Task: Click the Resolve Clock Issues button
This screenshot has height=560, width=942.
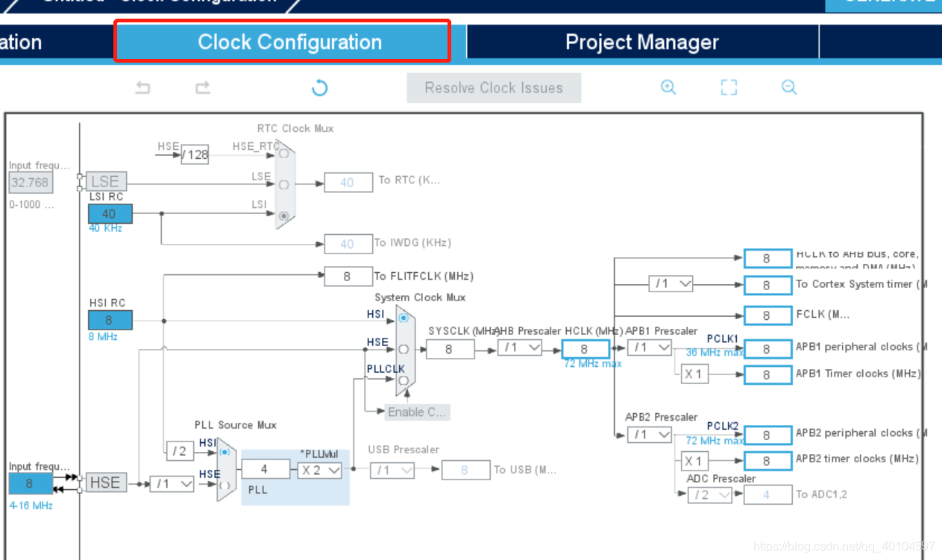Action: (x=494, y=88)
